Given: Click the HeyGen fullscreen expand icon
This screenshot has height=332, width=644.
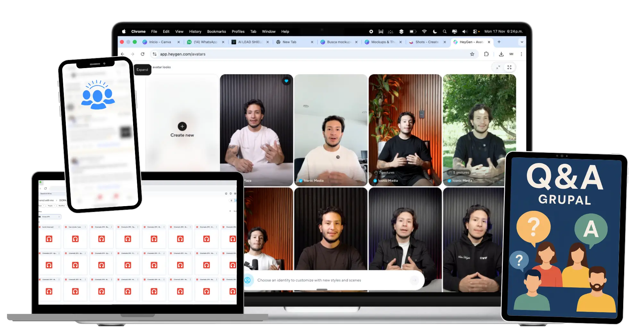Looking at the screenshot, I should pos(509,67).
